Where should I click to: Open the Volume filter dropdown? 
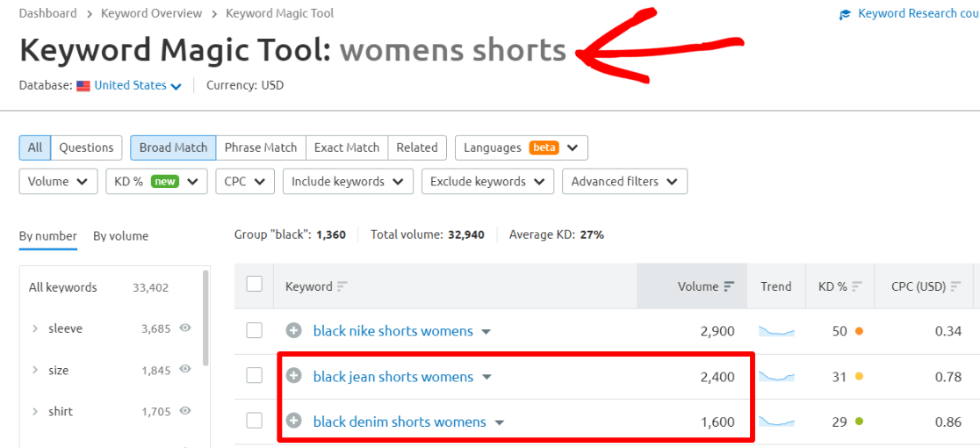tap(58, 181)
